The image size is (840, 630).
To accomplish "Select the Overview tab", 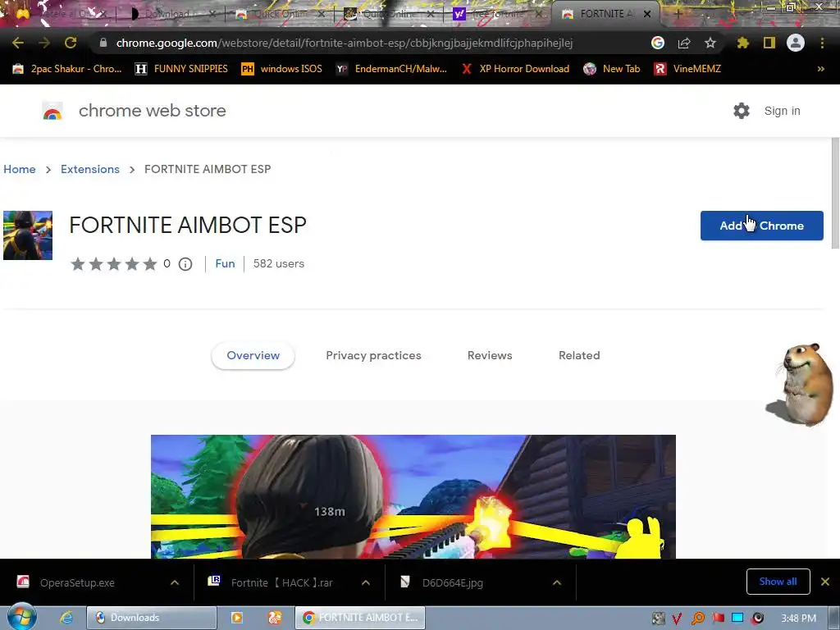I will click(253, 356).
